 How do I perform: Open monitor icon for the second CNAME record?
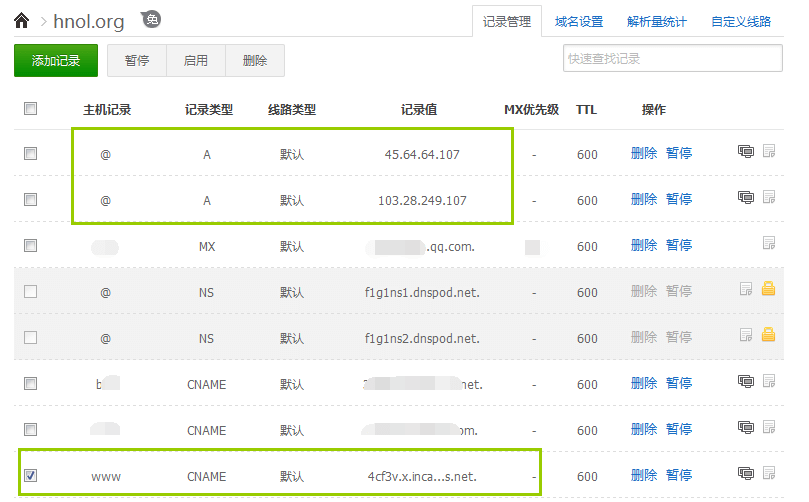pyautogui.click(x=746, y=427)
